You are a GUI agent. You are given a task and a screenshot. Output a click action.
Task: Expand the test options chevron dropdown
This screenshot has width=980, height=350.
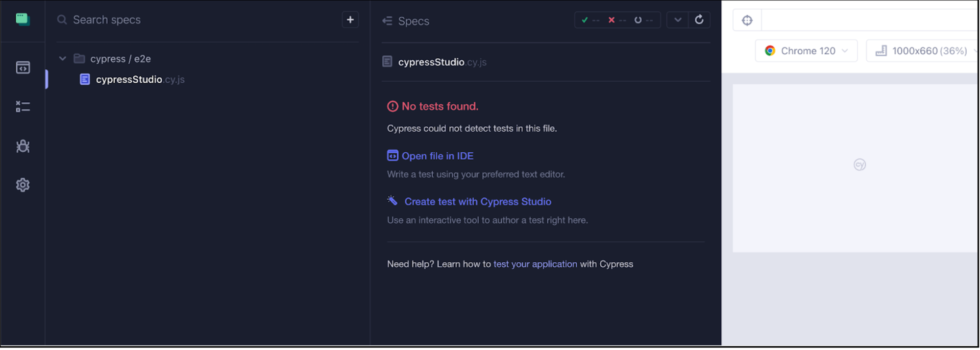click(678, 20)
